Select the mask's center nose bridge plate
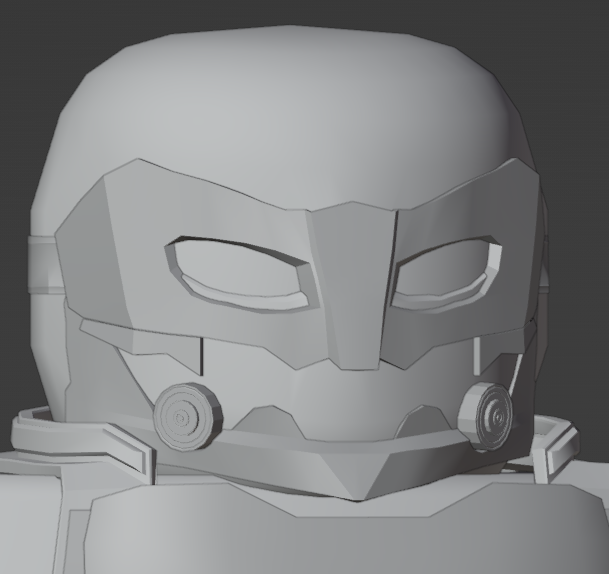The width and height of the screenshot is (609, 574). click(x=353, y=285)
